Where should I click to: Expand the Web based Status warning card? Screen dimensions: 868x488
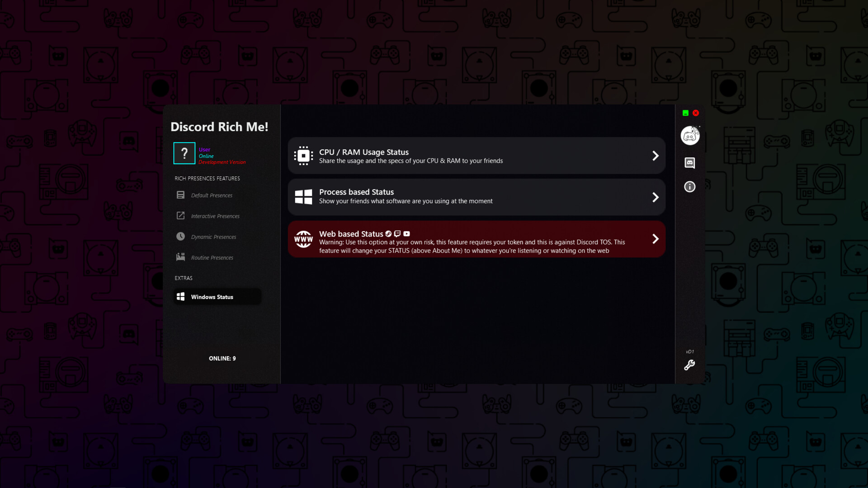click(x=656, y=239)
